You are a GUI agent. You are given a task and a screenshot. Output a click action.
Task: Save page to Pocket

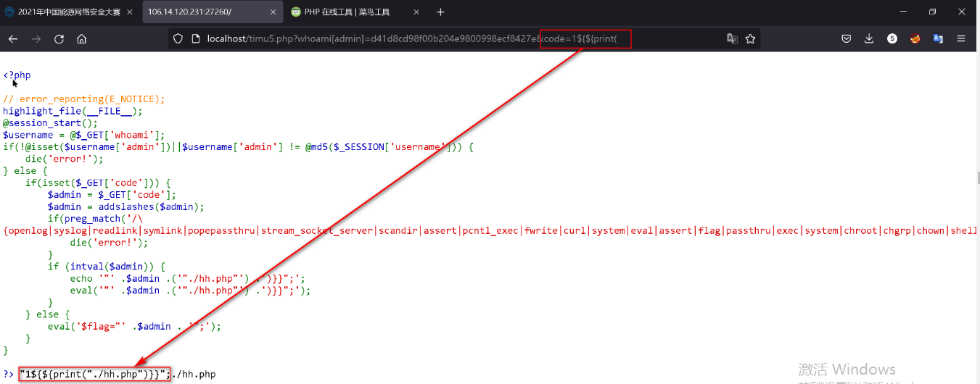click(847, 39)
